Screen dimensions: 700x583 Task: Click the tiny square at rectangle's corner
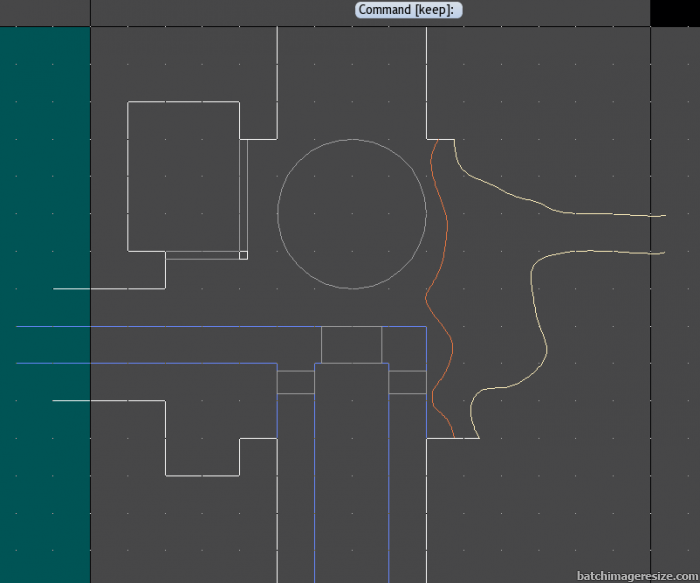243,255
